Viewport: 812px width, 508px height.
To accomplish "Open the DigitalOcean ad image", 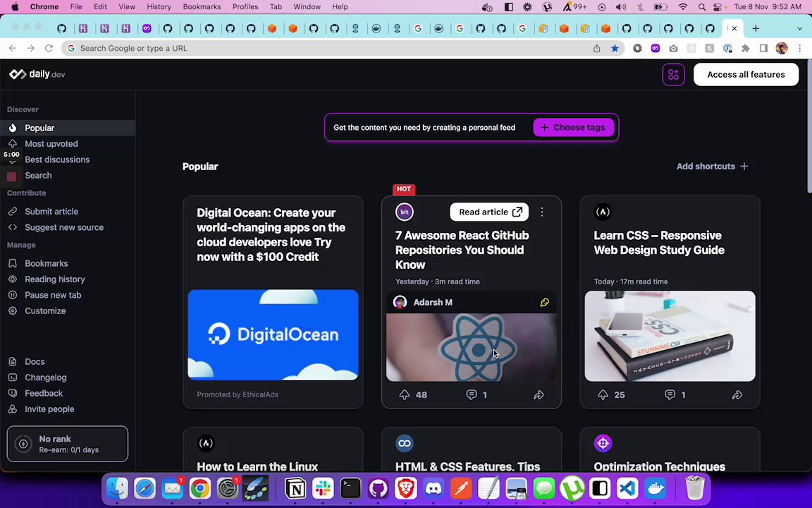I will point(273,335).
